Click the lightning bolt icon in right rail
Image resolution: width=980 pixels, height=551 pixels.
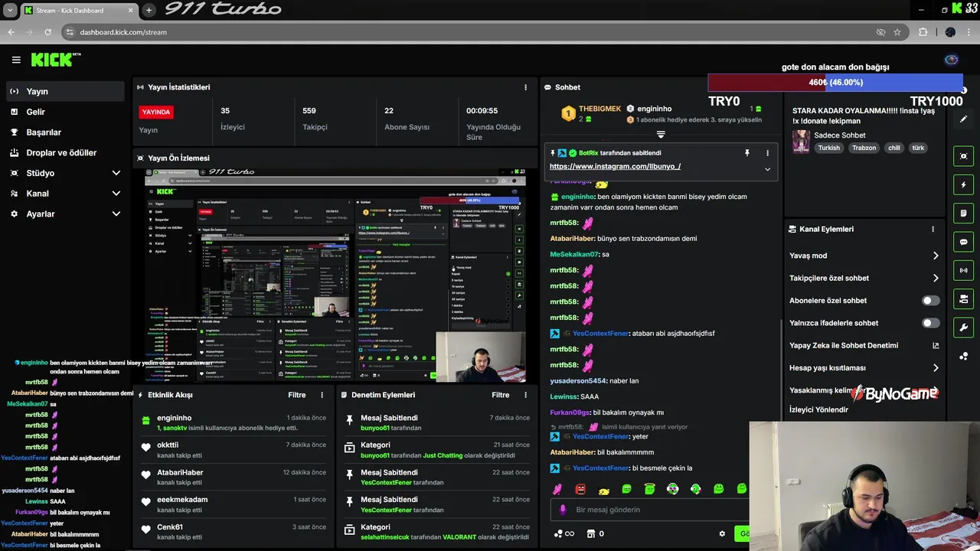tap(963, 184)
